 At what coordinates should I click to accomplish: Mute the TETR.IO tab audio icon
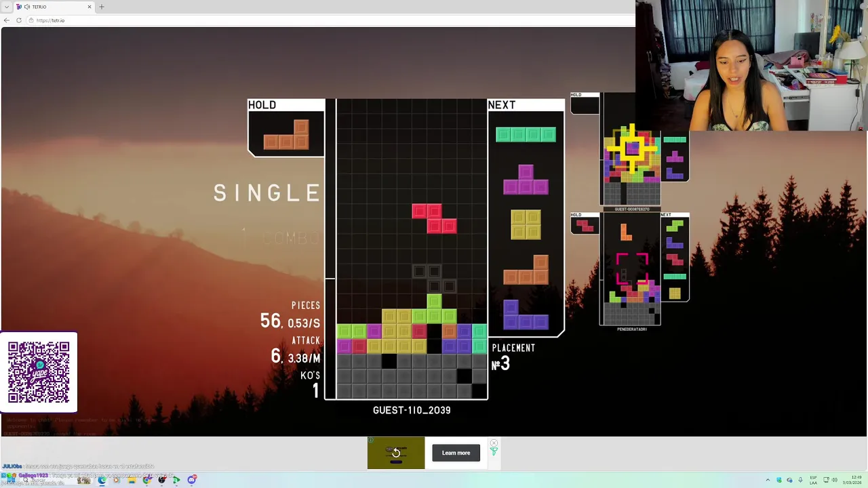coord(27,7)
